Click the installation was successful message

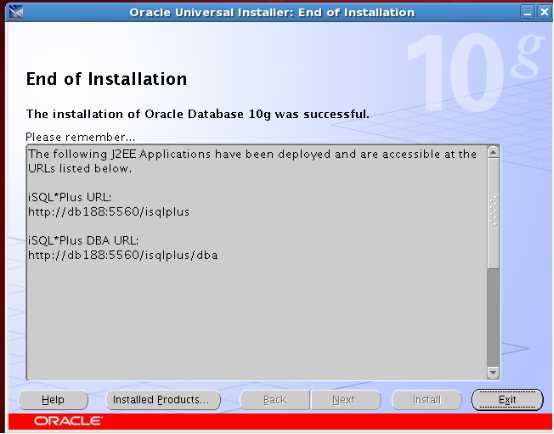[x=198, y=114]
